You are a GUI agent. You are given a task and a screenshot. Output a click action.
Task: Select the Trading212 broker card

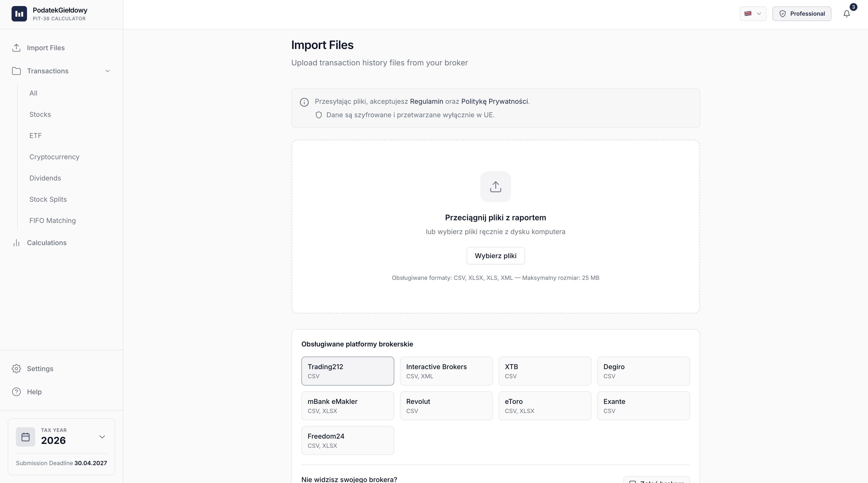tap(347, 371)
